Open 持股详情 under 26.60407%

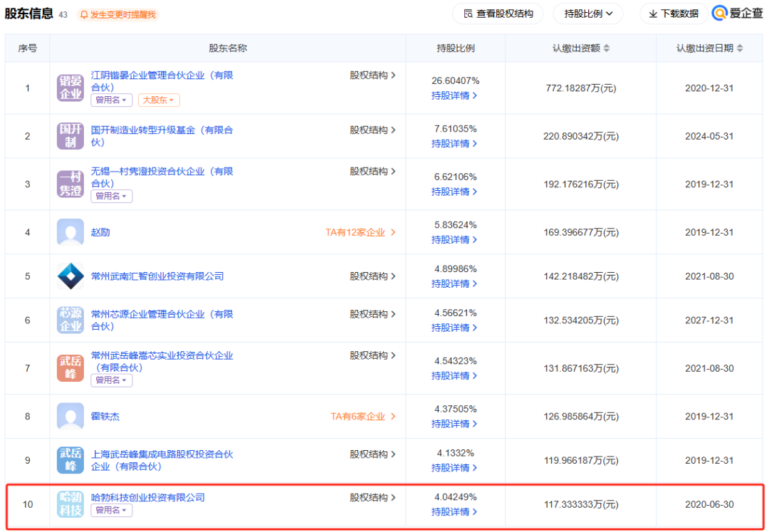click(454, 95)
